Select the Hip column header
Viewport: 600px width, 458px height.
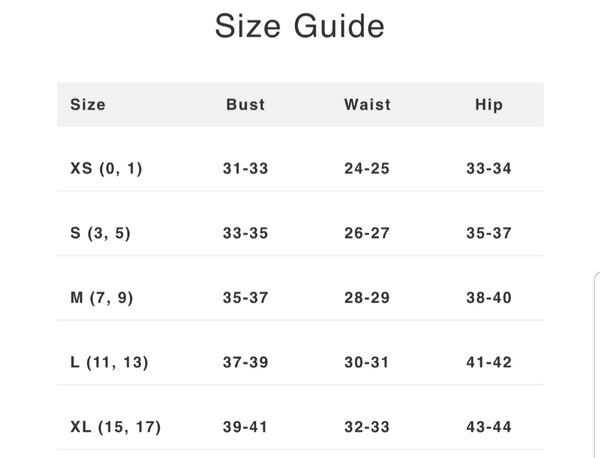point(489,104)
